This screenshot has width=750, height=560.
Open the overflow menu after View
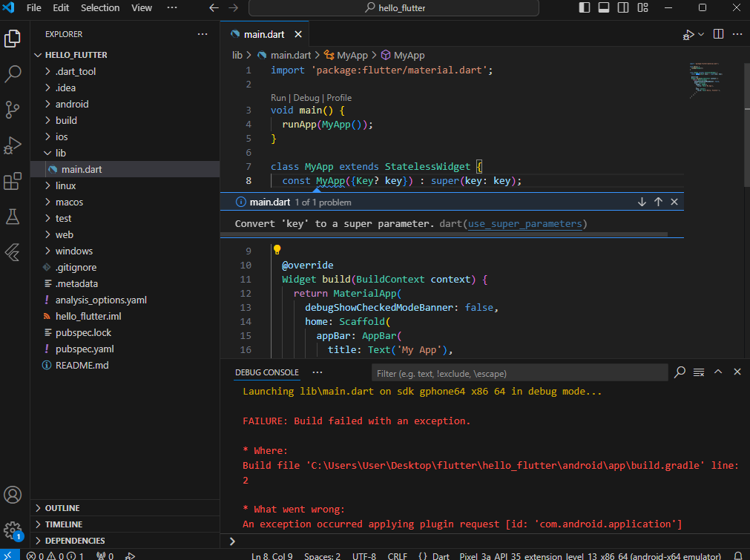tap(171, 7)
